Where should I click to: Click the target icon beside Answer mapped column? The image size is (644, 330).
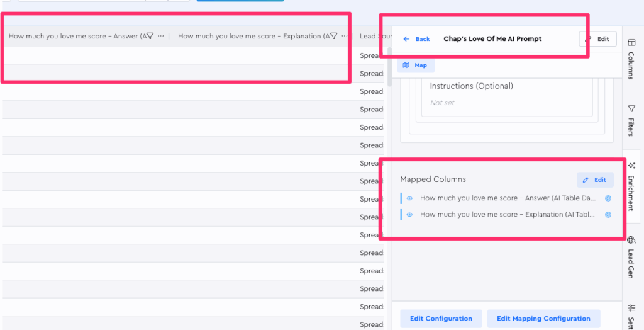pos(608,198)
